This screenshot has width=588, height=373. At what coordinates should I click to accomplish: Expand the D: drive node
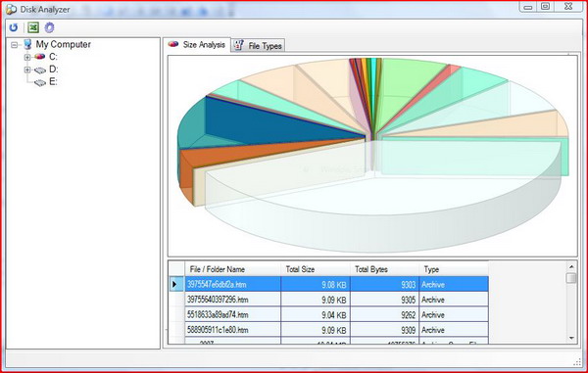[x=27, y=70]
